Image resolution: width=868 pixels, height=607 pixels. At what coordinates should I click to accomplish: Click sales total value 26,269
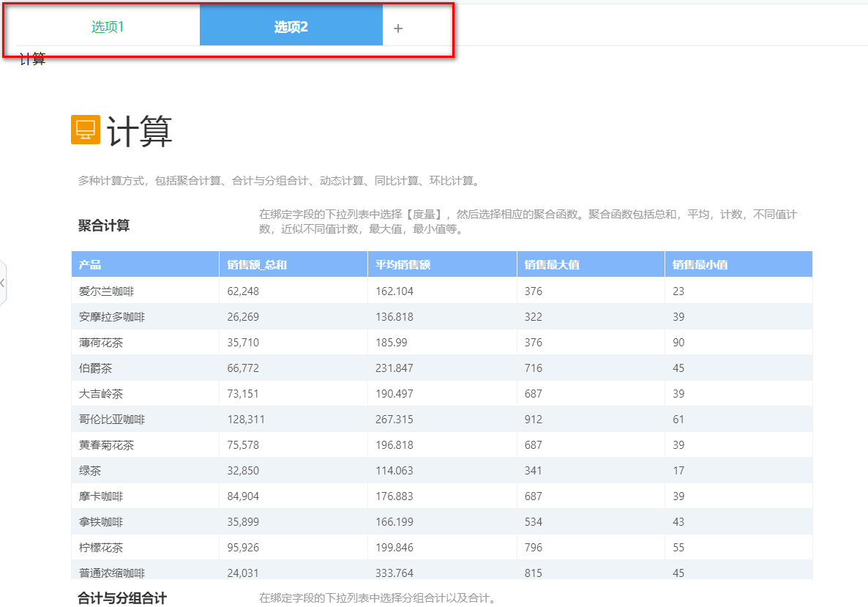coord(243,317)
